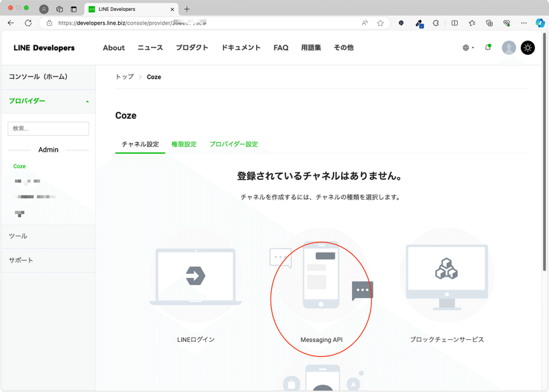Screen dimensions: 549x392
Task: Open the blue pen extension icon
Action: pos(419,23)
